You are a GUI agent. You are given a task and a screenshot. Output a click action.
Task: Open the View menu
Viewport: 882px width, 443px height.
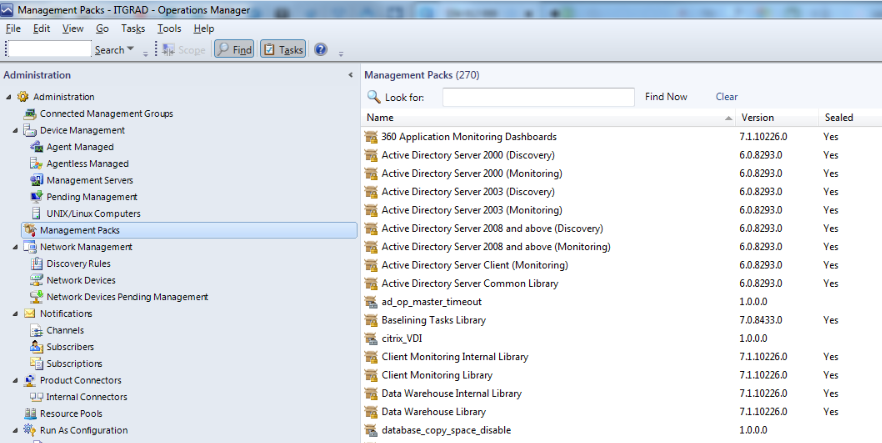(73, 29)
